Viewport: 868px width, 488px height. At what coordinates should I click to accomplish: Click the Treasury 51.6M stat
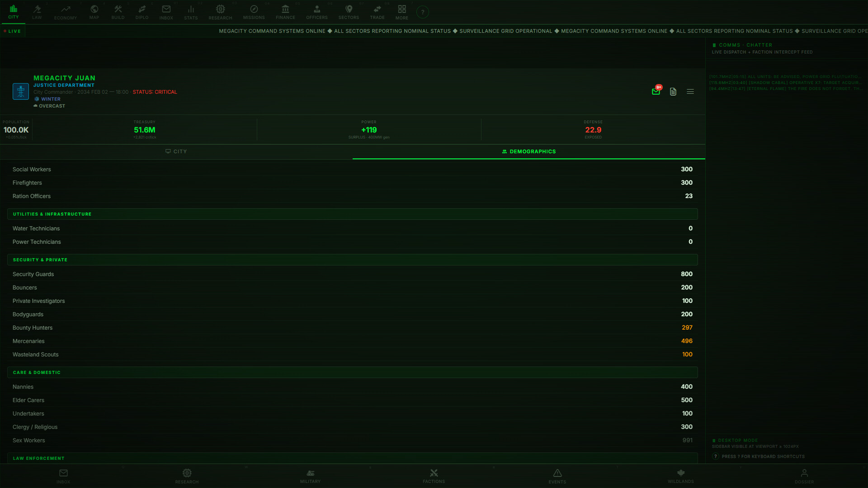click(145, 130)
